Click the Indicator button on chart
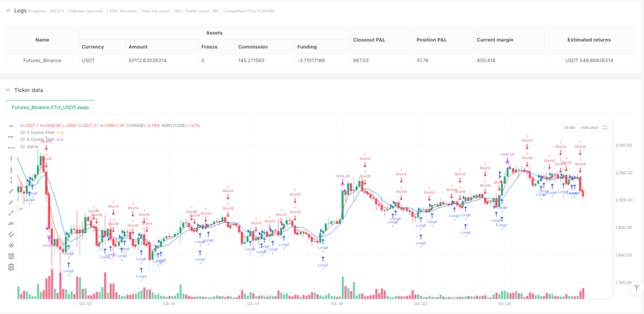Image resolution: width=644 pixels, height=314 pixels. coord(590,127)
